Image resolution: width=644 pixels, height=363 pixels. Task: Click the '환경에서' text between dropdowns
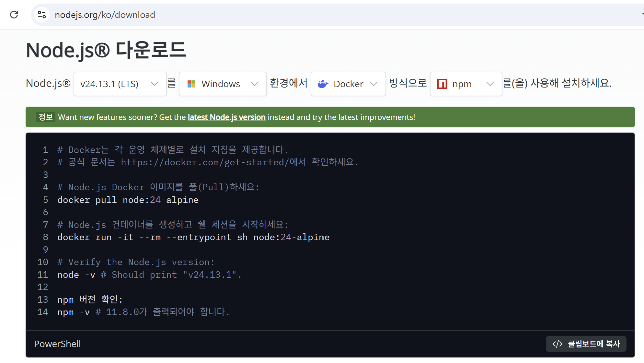click(289, 83)
